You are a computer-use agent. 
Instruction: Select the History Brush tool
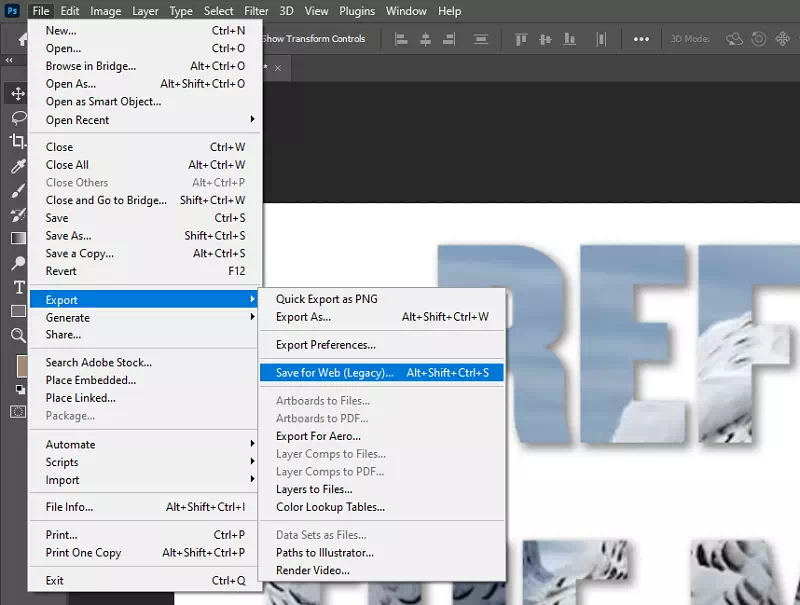pos(18,215)
